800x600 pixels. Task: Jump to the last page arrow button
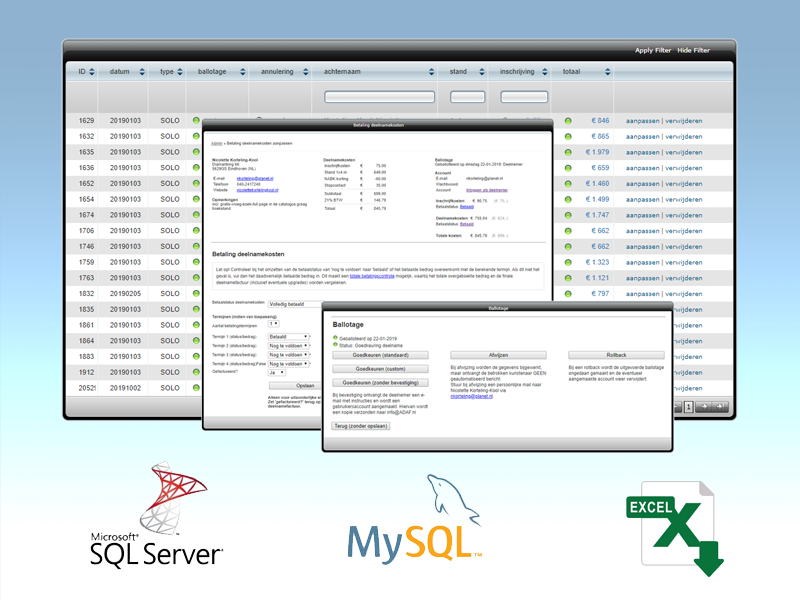(x=720, y=407)
